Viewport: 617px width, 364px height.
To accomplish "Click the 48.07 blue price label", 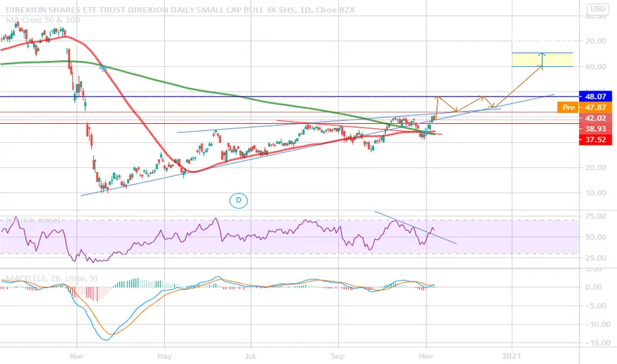I will click(595, 97).
